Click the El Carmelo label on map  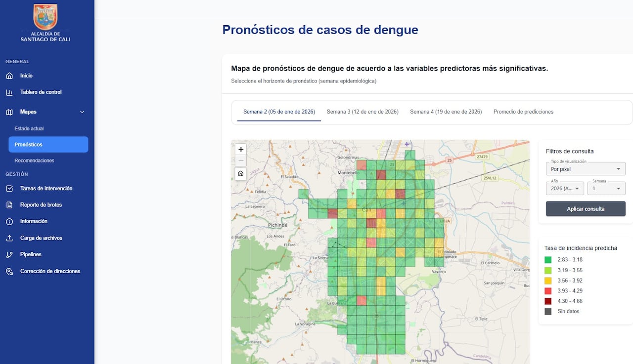click(490, 263)
